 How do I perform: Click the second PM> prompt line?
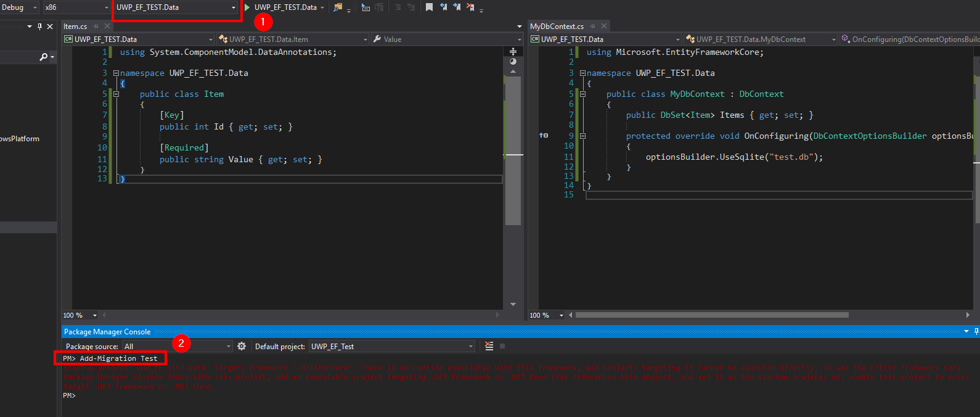point(69,396)
